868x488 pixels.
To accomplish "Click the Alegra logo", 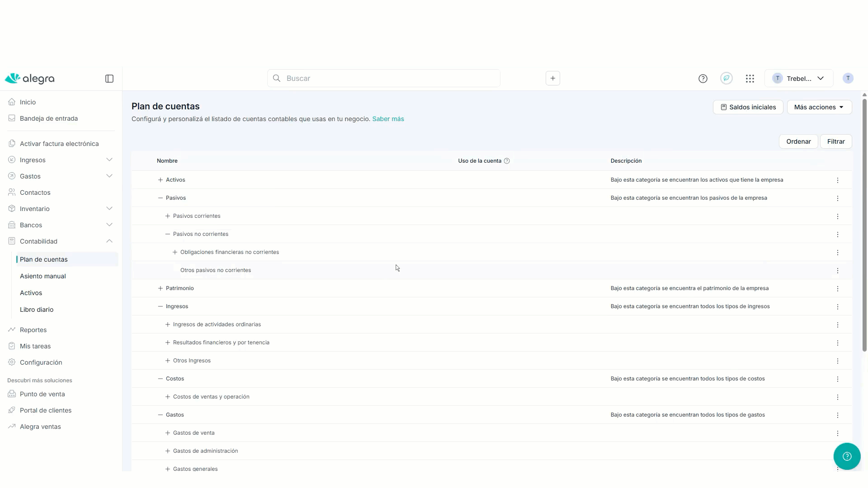I will (x=30, y=79).
